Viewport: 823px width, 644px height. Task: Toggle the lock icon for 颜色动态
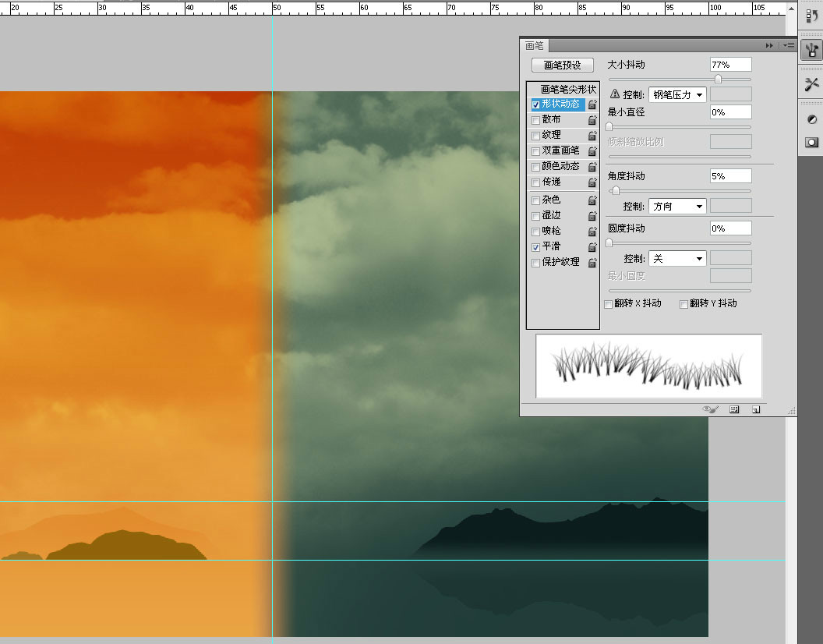point(592,167)
